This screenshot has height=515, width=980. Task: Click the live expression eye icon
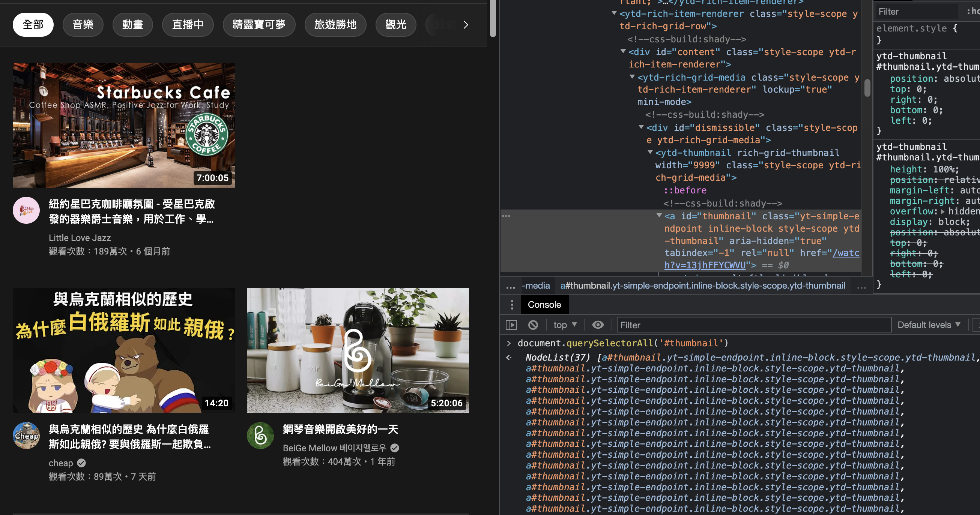[598, 325]
